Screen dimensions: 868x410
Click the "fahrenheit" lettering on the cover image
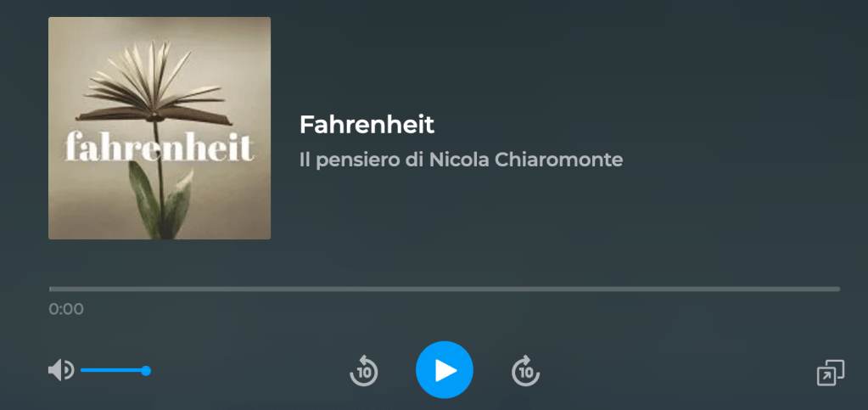[160, 148]
